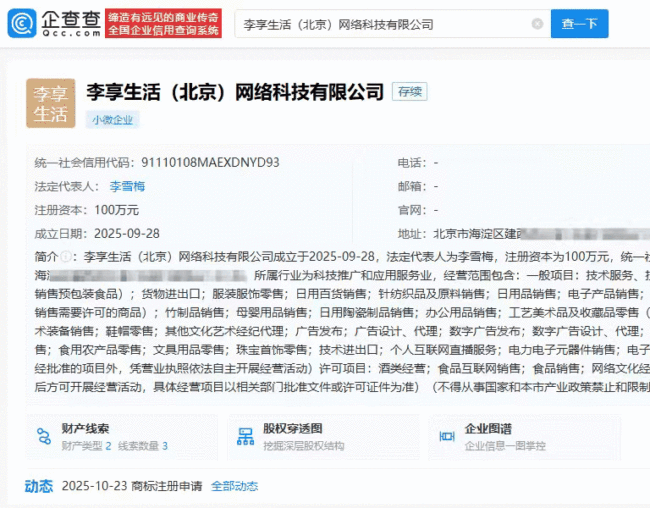This screenshot has height=508, width=650.
Task: Open the 财产线索 card title
Action: click(84, 428)
